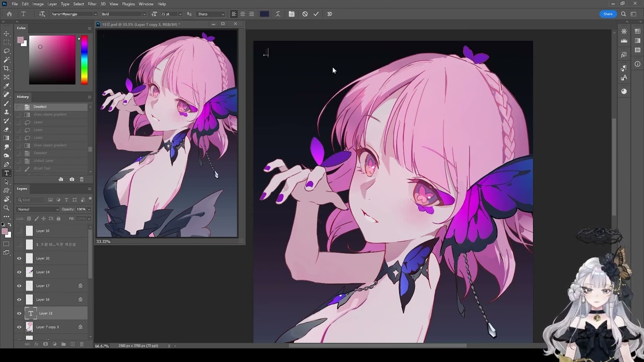The image size is (644, 362).
Task: Open the Color panel menu
Action: 89,28
